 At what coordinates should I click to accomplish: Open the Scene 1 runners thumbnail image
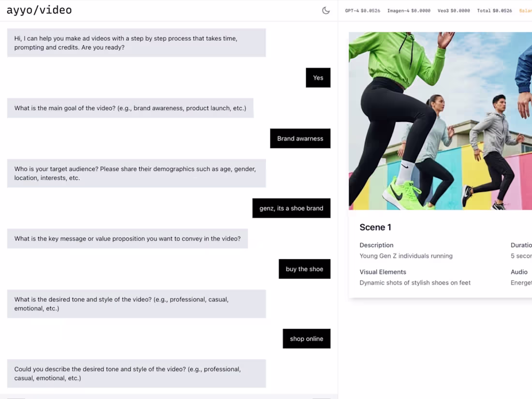click(x=440, y=121)
